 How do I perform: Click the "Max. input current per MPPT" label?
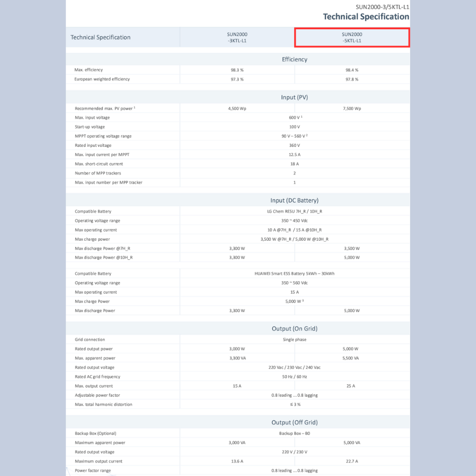pos(102,154)
